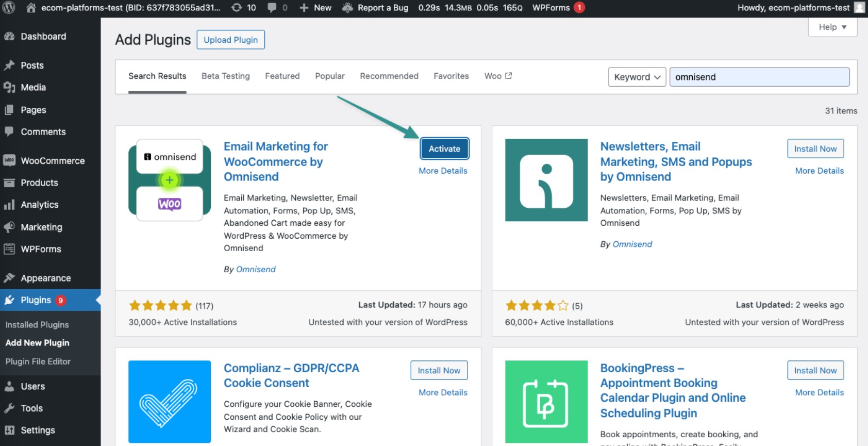
Task: Click the user avatar in admin bar
Action: [x=859, y=8]
